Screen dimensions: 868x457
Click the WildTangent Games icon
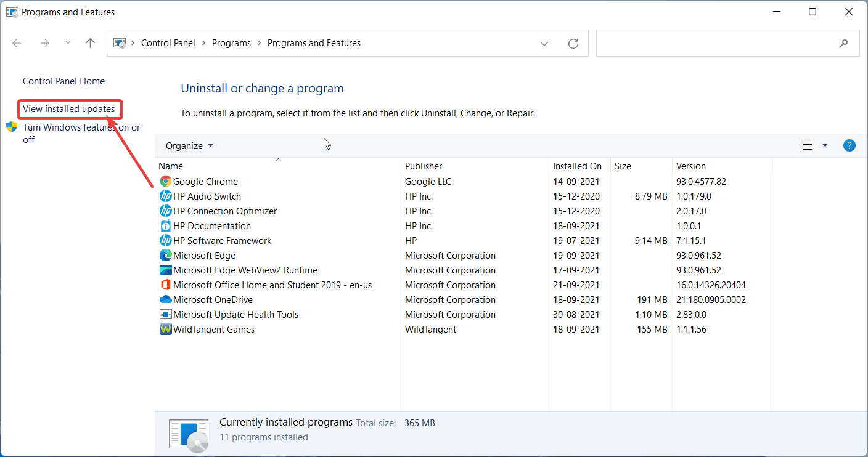[x=165, y=329]
